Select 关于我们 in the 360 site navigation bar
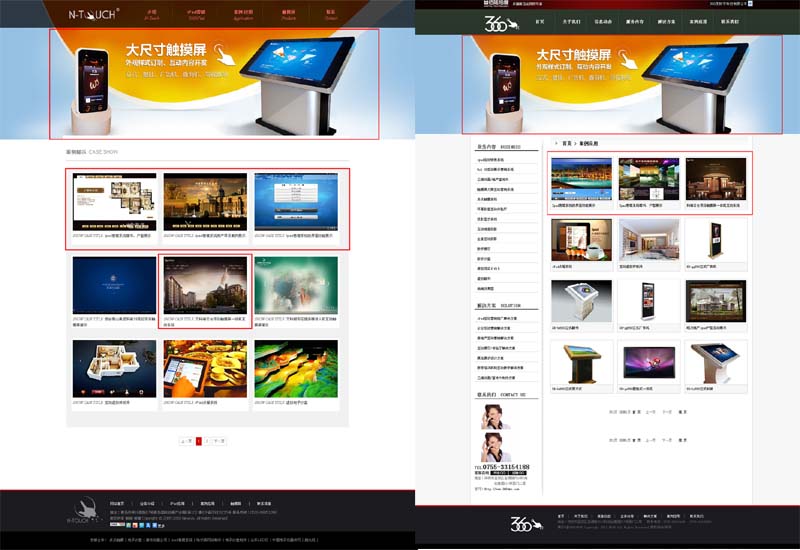This screenshot has height=550, width=800. (571, 20)
